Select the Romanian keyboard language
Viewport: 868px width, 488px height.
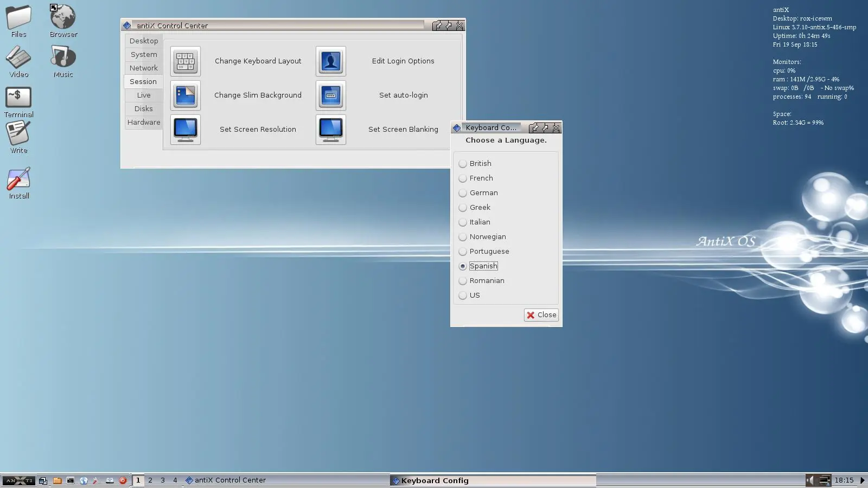click(x=481, y=281)
